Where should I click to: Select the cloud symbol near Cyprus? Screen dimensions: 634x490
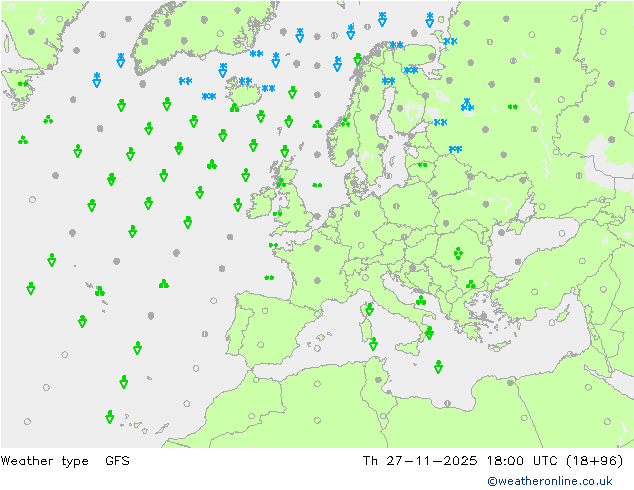(x=552, y=323)
